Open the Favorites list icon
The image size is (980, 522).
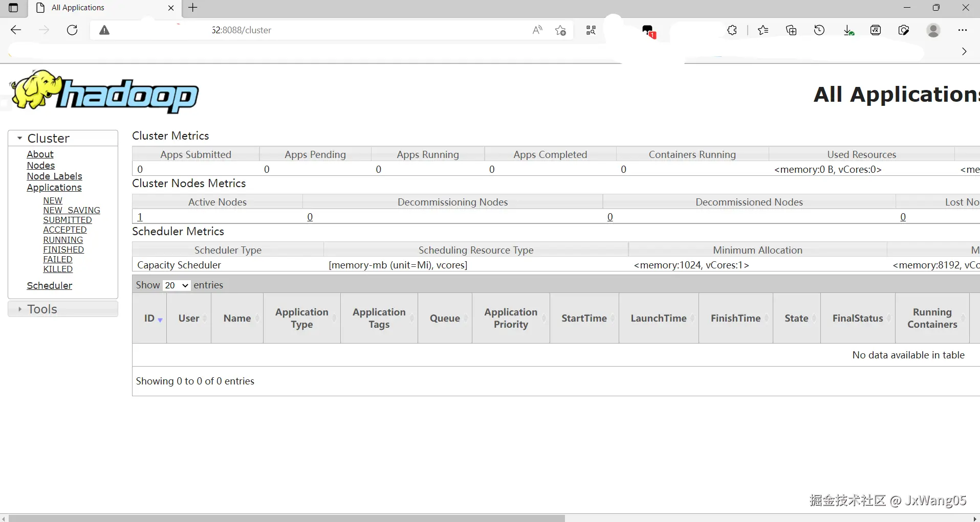click(x=763, y=30)
